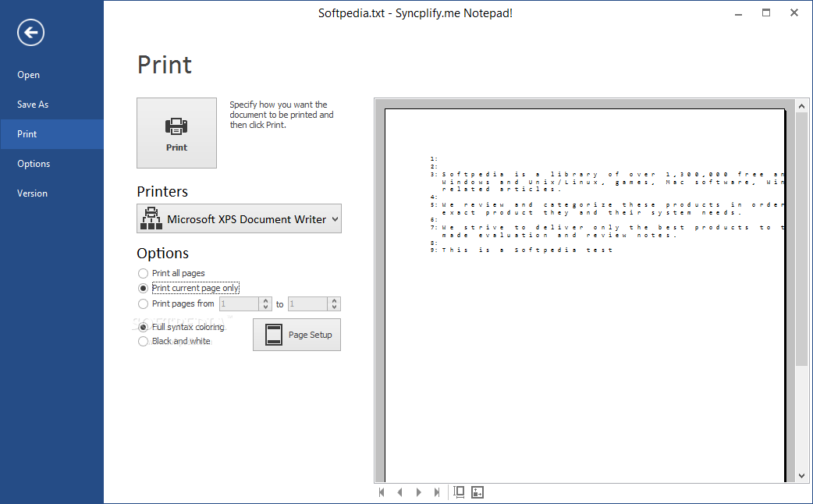Go to last preview page

[437, 492]
